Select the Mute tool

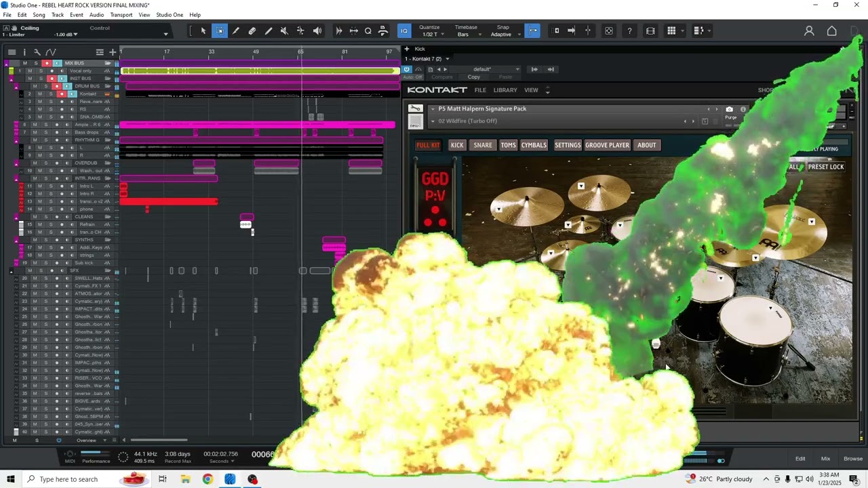(285, 30)
